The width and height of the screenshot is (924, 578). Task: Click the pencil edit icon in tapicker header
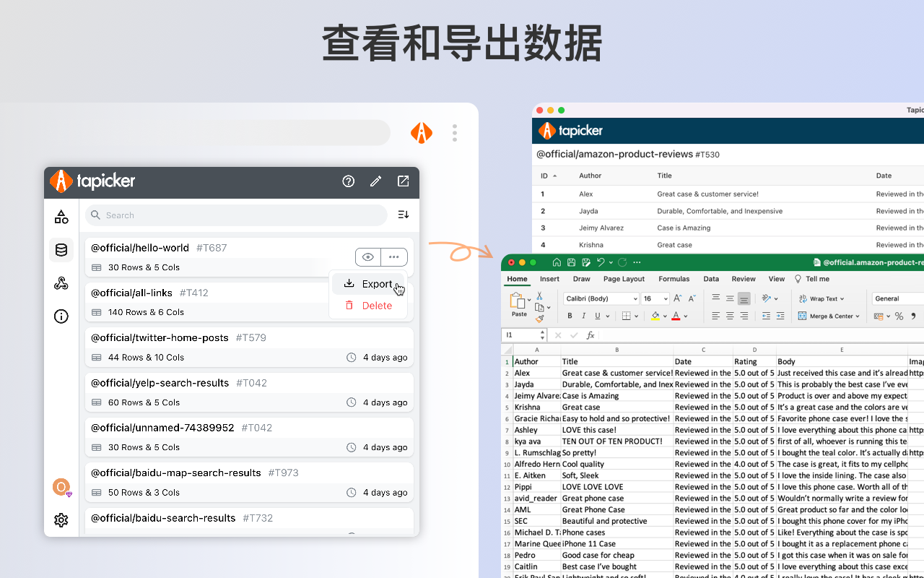(375, 181)
